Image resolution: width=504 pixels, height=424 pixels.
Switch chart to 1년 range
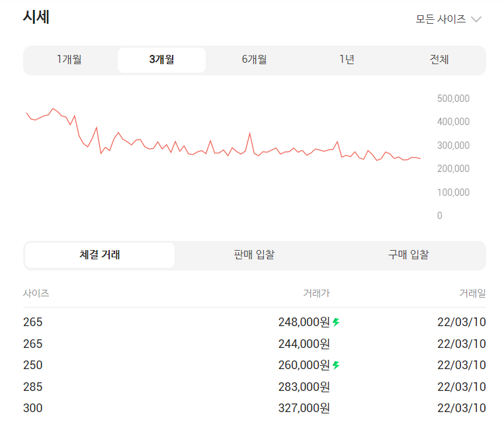347,60
